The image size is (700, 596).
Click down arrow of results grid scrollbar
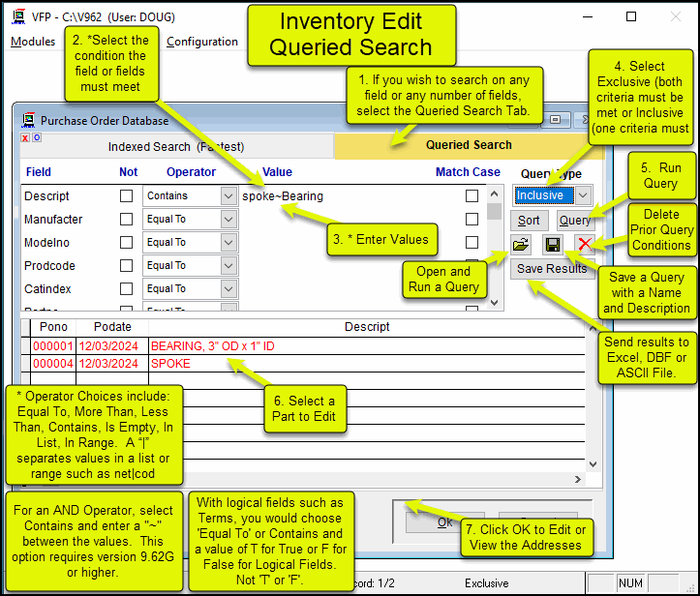point(593,464)
